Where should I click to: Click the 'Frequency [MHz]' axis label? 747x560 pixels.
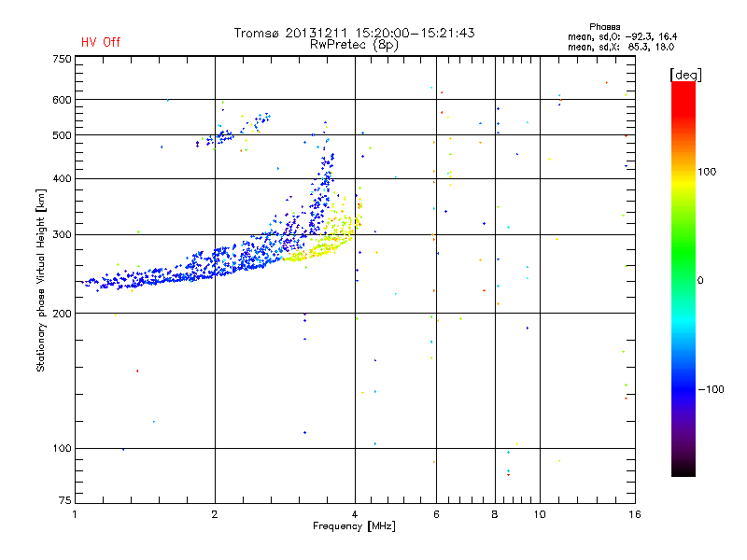(x=354, y=526)
